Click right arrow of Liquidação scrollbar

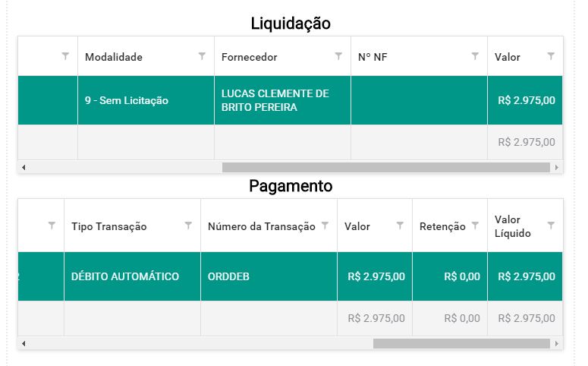[557, 167]
